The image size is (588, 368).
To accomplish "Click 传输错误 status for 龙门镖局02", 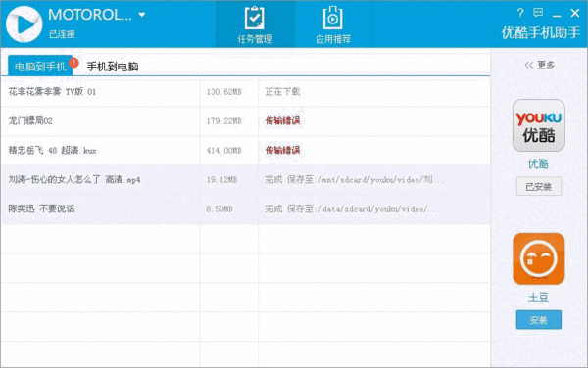I will (x=282, y=121).
